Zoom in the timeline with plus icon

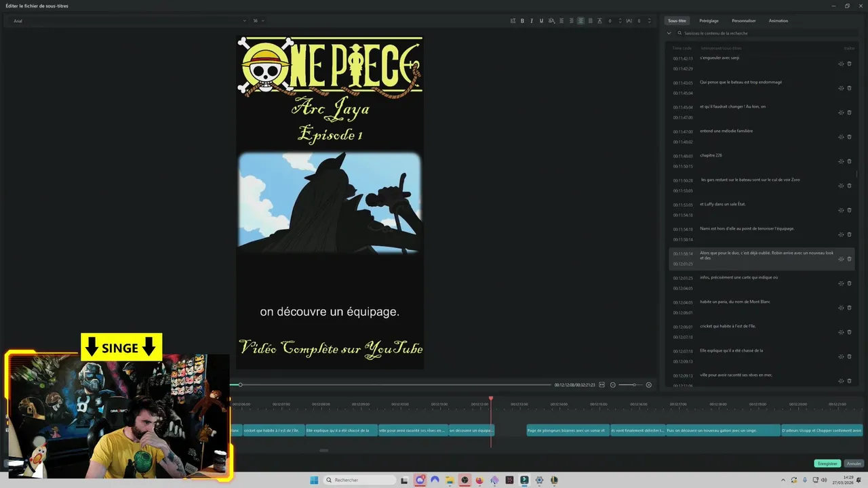(648, 385)
